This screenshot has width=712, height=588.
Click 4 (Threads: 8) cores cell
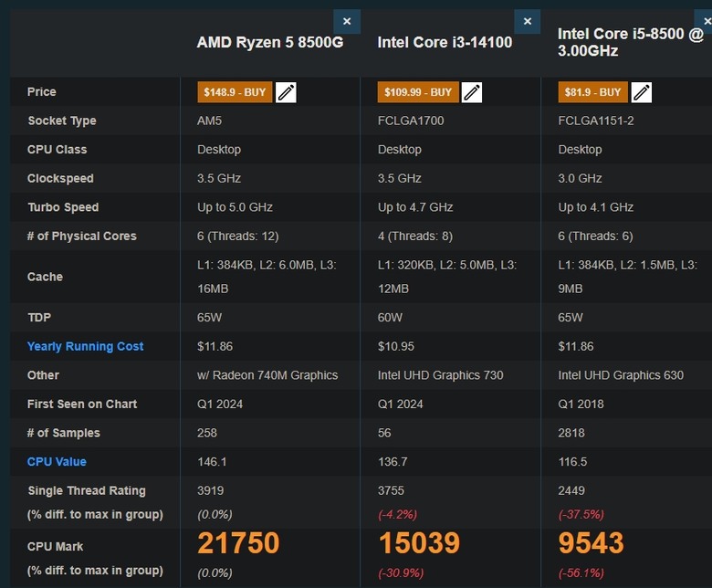click(415, 236)
